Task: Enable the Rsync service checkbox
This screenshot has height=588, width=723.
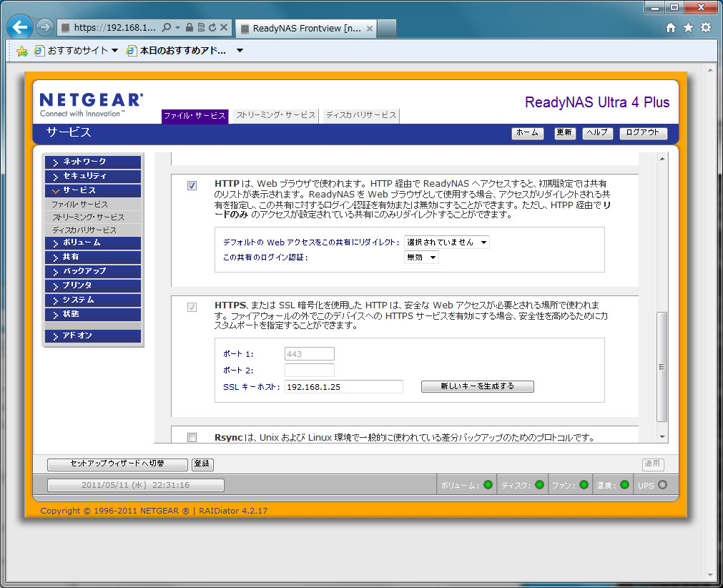Action: [x=192, y=438]
